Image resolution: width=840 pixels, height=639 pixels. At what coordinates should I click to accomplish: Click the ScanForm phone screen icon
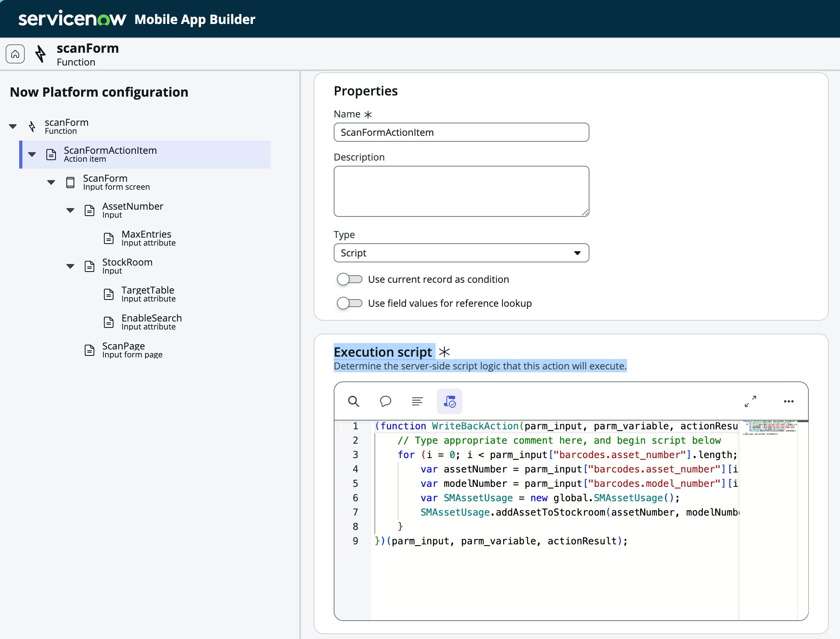pos(70,183)
